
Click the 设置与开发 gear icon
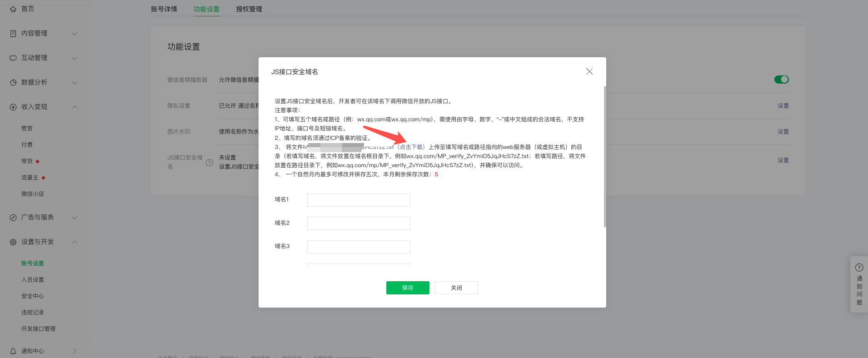pos(13,242)
